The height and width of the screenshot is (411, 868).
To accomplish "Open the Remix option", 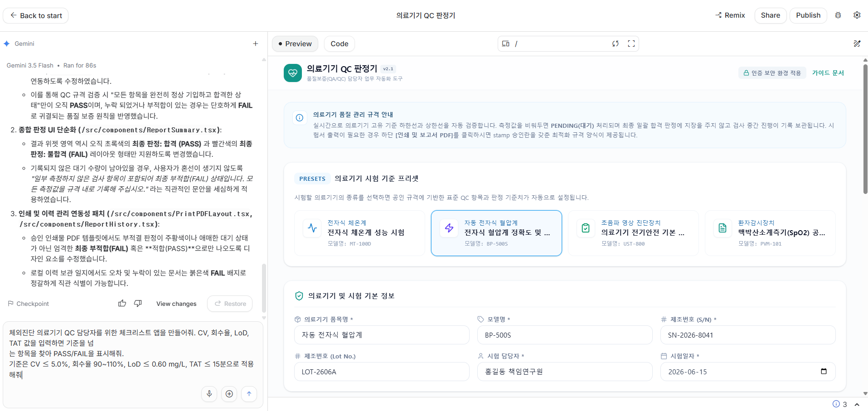I will 730,15.
